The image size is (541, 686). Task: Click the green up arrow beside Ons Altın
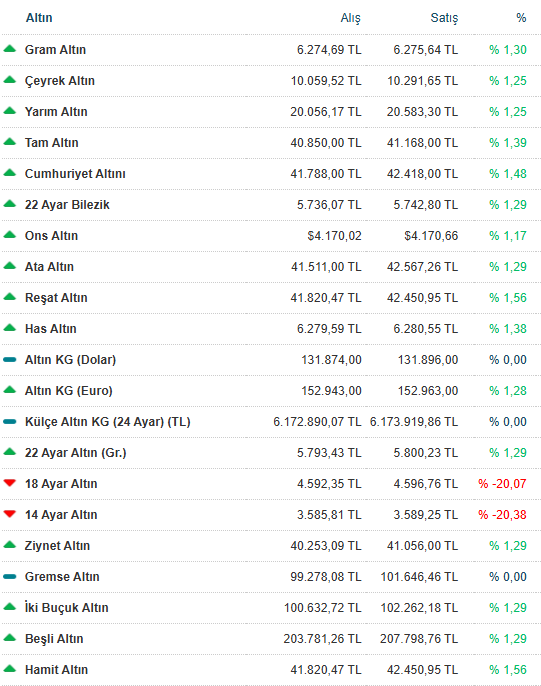point(9,235)
